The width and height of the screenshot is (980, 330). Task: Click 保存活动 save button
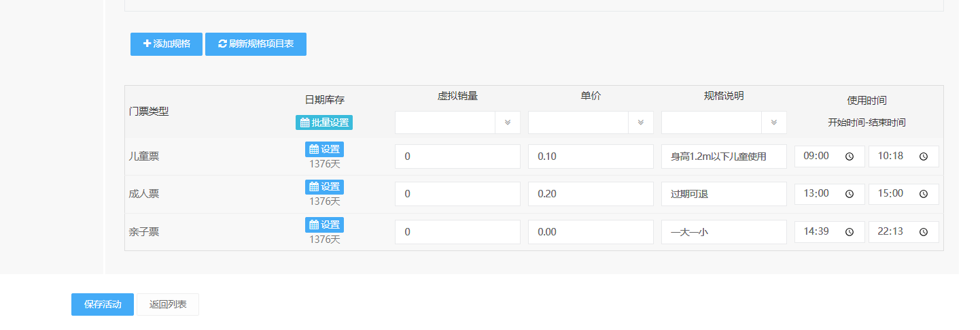[x=103, y=305]
